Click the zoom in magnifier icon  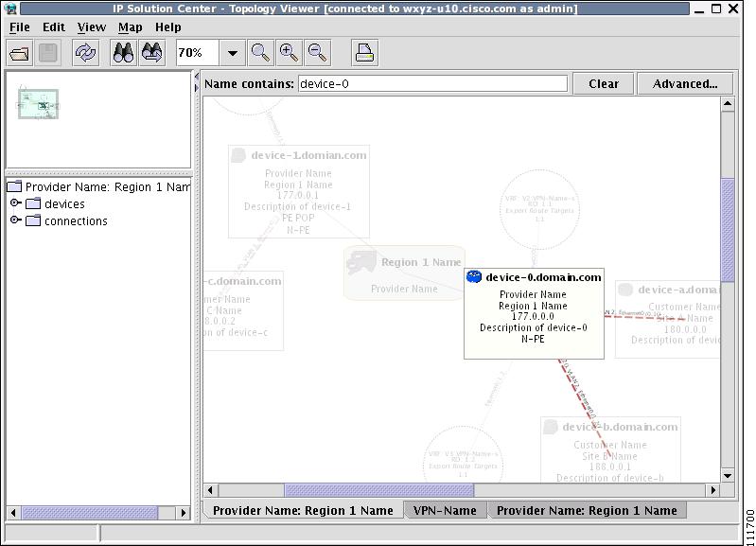(x=289, y=53)
